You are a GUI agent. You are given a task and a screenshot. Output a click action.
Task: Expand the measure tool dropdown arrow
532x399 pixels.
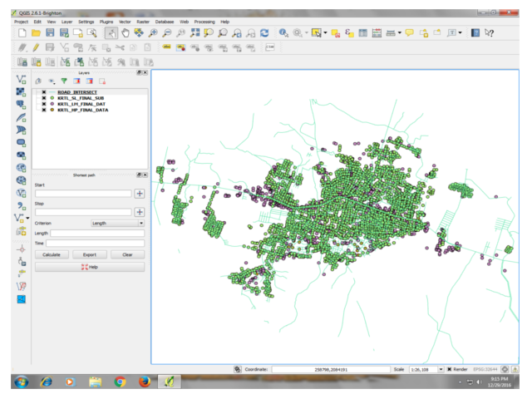point(400,33)
